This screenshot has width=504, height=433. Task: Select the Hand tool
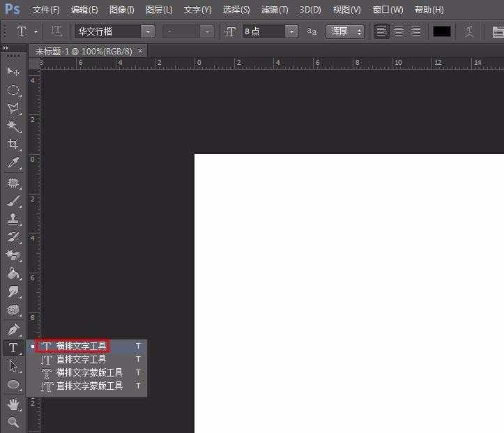[x=13, y=404]
